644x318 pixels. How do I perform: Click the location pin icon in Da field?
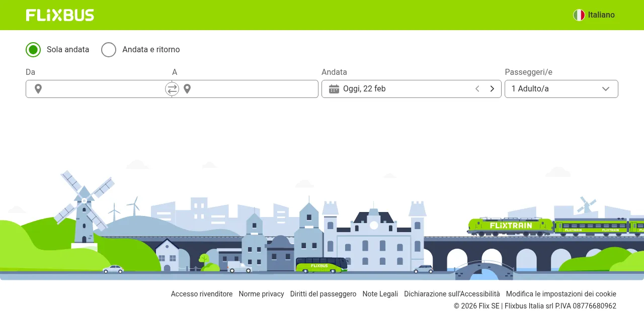38,89
